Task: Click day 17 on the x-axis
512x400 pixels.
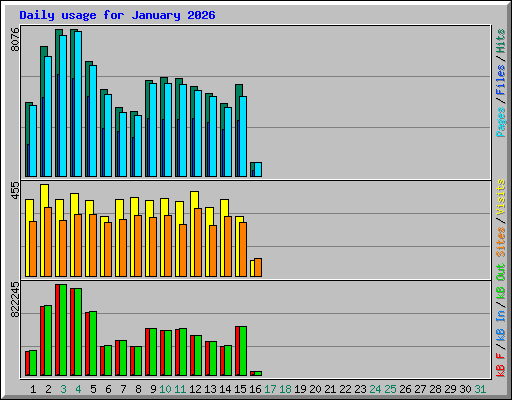Action: click(270, 389)
